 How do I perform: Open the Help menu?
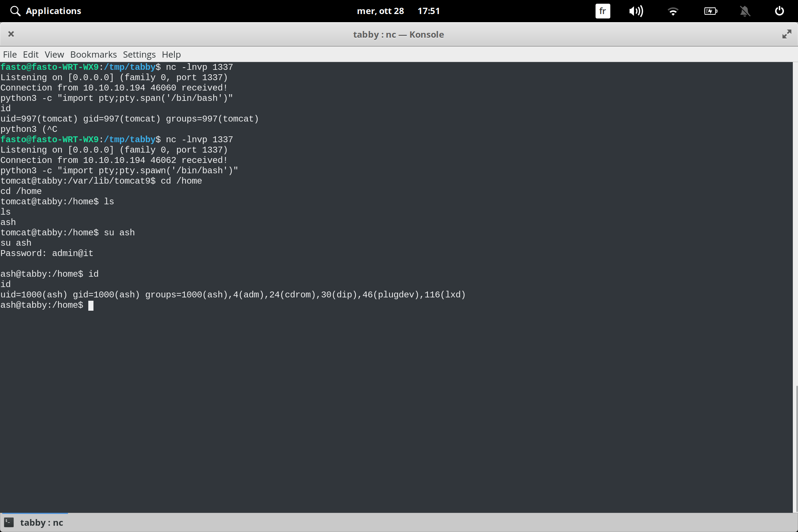[171, 54]
